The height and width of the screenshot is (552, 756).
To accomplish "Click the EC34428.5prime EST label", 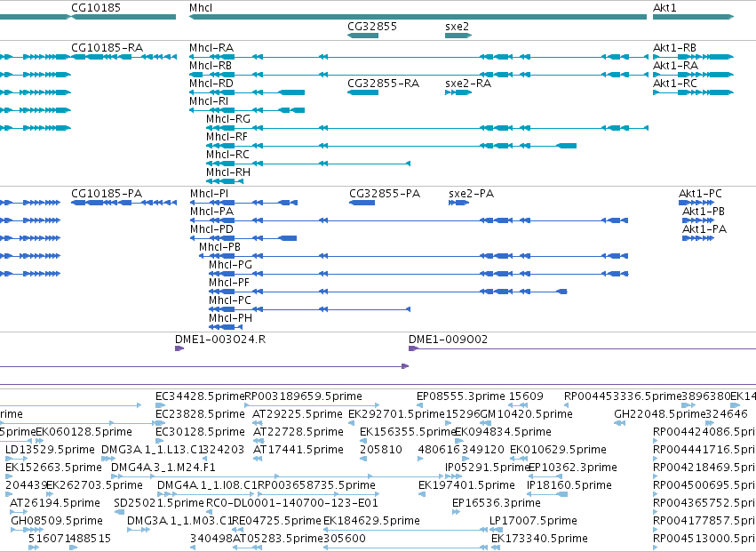I will point(200,396).
